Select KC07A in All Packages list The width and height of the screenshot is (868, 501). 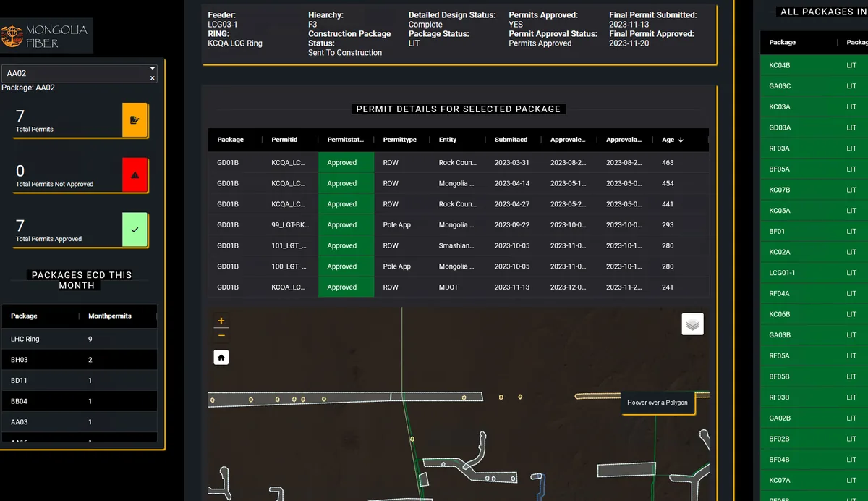click(814, 481)
